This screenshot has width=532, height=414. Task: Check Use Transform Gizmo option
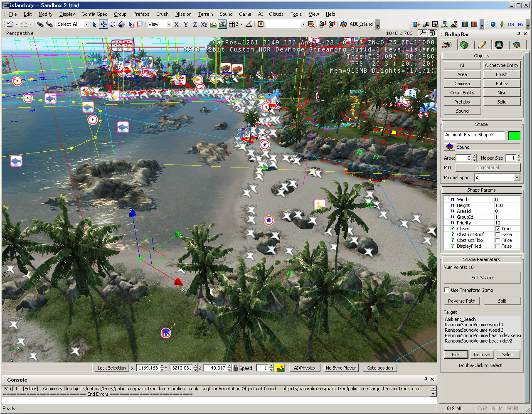(x=447, y=290)
